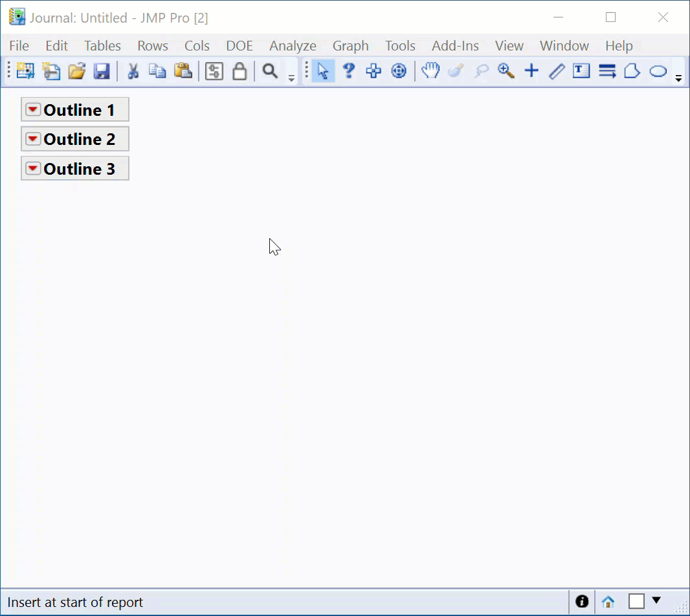Click the Copy toolbar icon
Viewport: 690px width, 616px height.
click(x=157, y=71)
